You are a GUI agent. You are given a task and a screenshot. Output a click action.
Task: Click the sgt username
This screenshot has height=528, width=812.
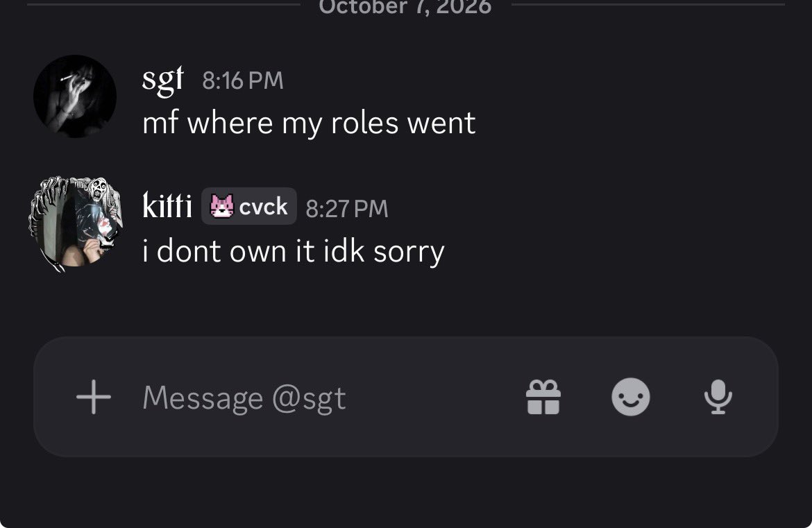tap(163, 80)
